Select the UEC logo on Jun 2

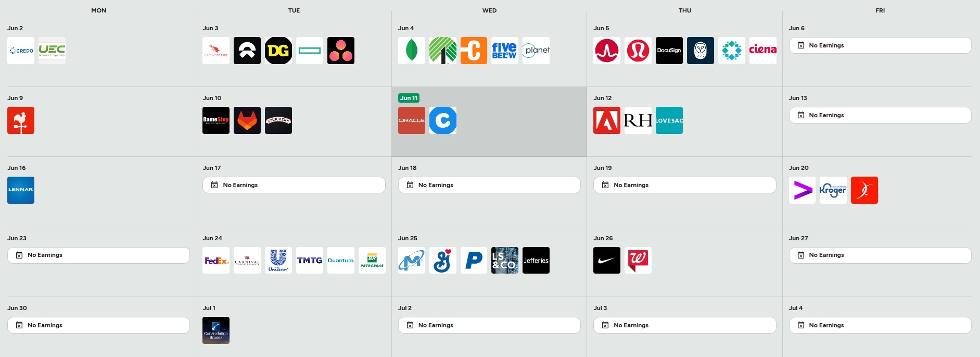[52, 51]
